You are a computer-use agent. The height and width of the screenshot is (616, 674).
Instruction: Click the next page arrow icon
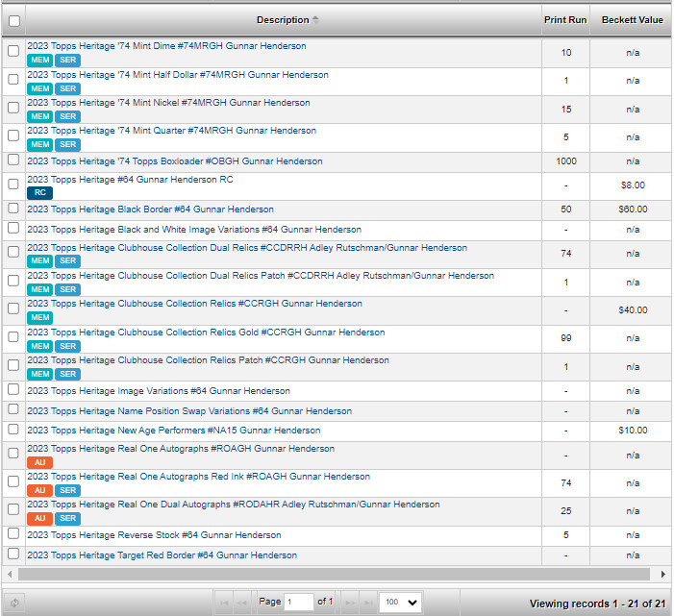click(x=350, y=603)
